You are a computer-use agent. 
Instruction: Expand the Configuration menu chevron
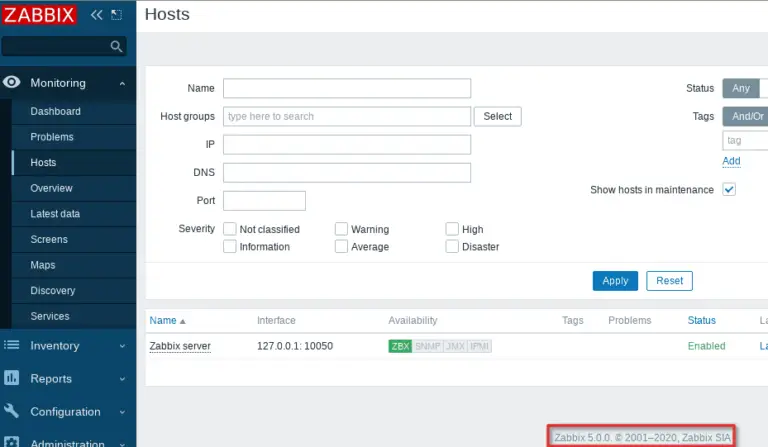122,412
